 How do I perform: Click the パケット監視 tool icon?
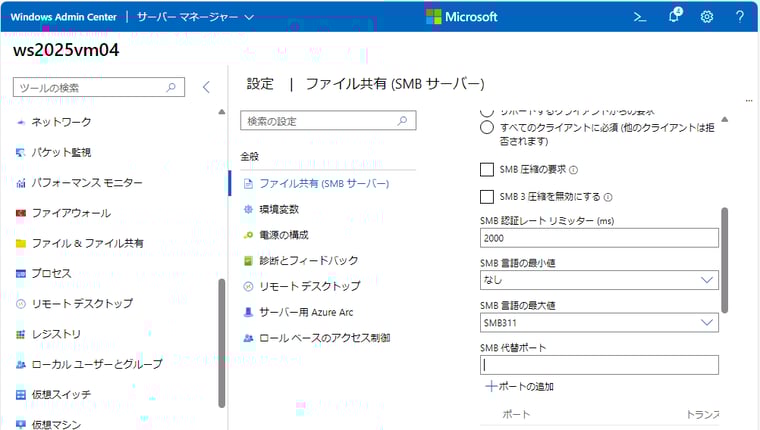point(20,153)
